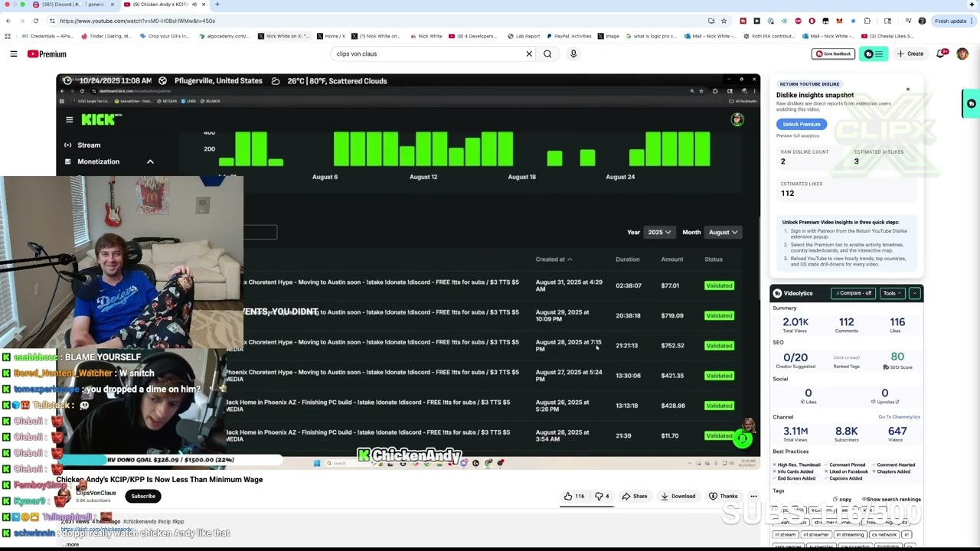Click the $752.52 amount cell

[x=672, y=345]
